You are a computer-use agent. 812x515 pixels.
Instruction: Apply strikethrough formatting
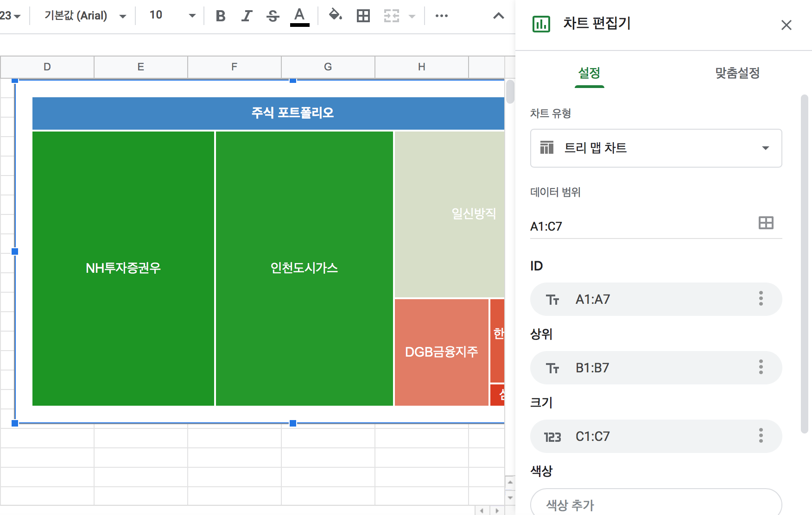coord(273,16)
